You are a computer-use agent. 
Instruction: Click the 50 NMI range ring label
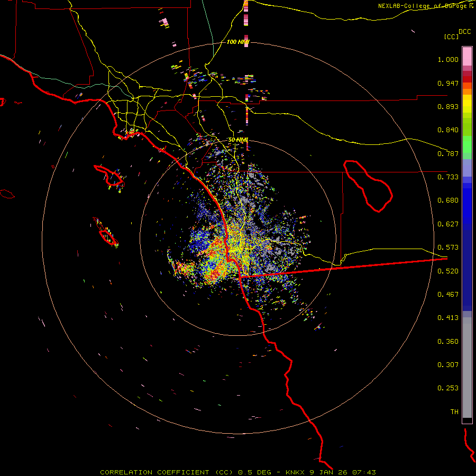pyautogui.click(x=239, y=140)
